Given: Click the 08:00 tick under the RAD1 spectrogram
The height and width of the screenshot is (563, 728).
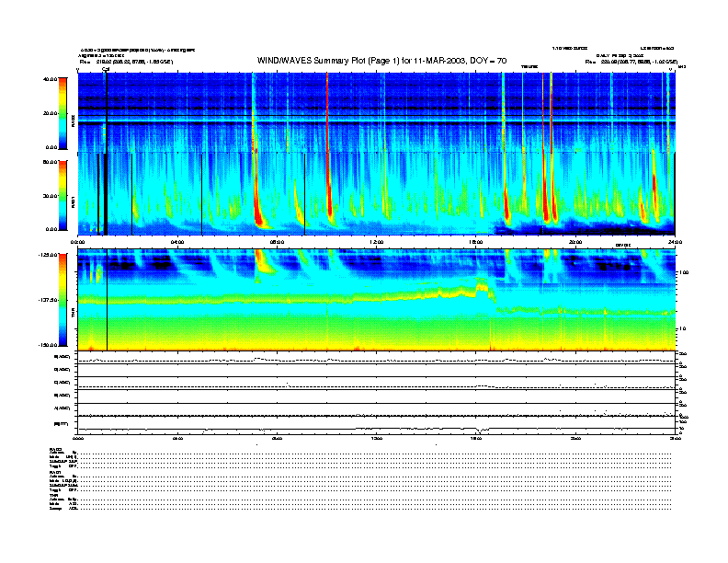Looking at the screenshot, I should (277, 242).
